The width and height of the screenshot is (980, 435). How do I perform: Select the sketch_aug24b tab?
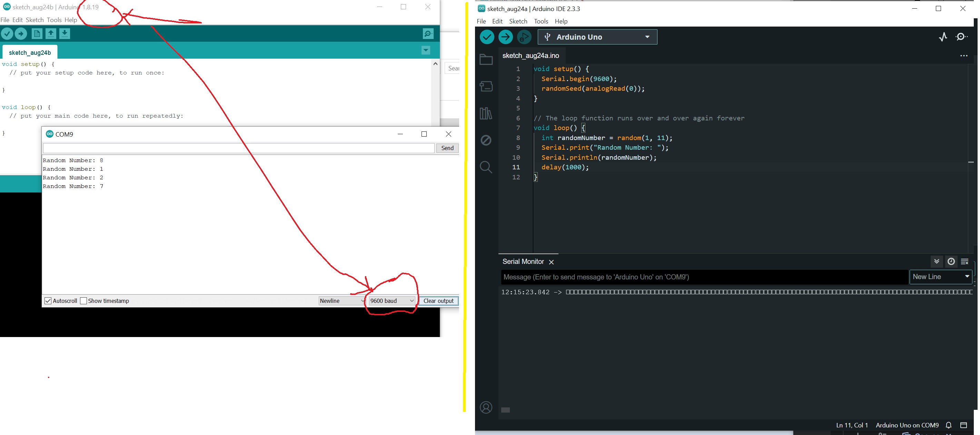pos(30,52)
